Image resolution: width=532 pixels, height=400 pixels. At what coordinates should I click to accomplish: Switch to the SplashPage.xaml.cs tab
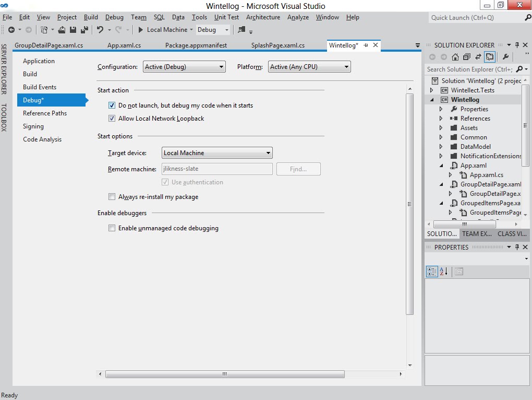pos(278,45)
